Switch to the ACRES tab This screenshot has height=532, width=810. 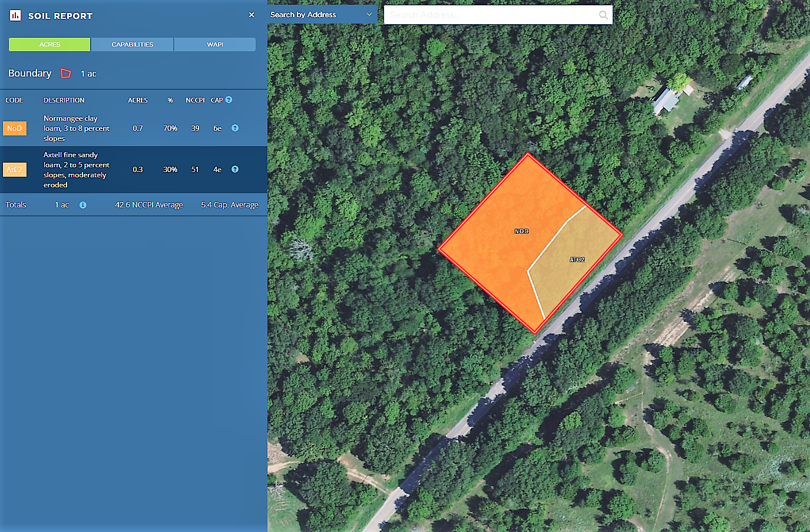click(49, 45)
